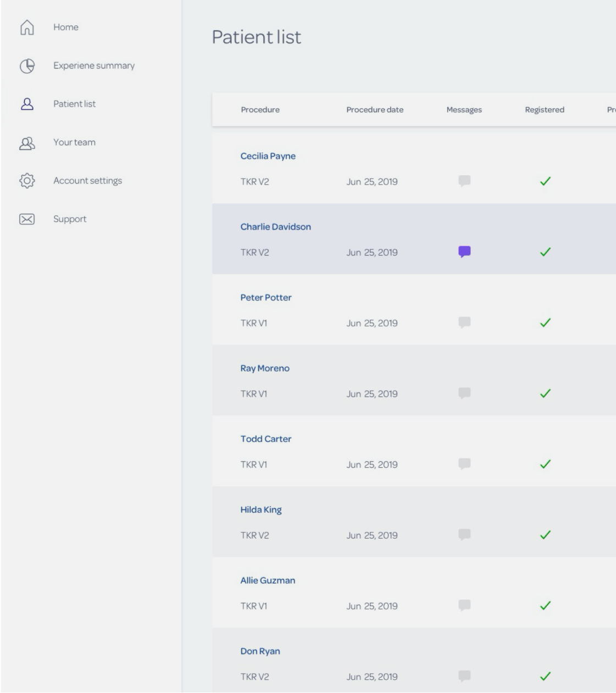Click Todd Carter's message bubble icon
Viewport: 616px width, 693px height.
pyautogui.click(x=464, y=464)
